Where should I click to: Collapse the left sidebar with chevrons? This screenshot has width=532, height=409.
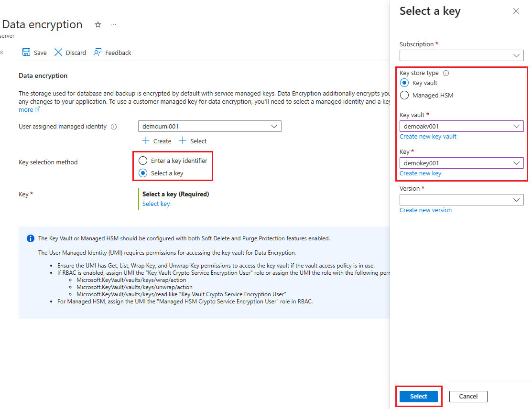point(2,53)
